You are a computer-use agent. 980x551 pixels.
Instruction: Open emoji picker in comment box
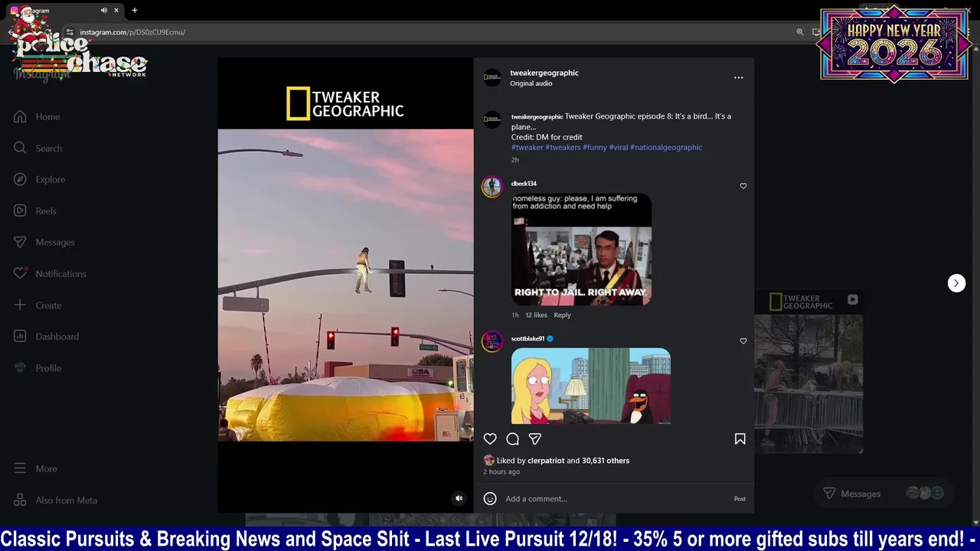tap(490, 498)
